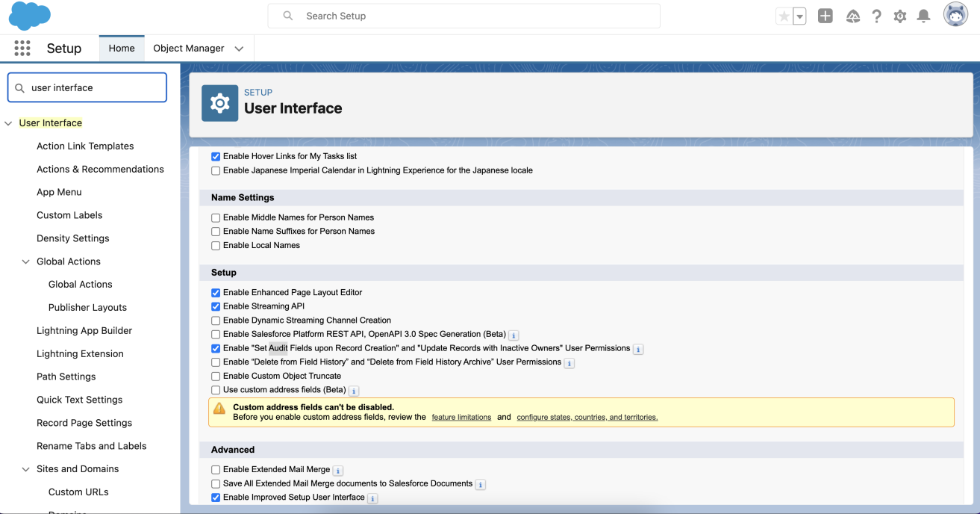Open the Setup gear menu icon
This screenshot has width=980, height=514.
click(900, 16)
